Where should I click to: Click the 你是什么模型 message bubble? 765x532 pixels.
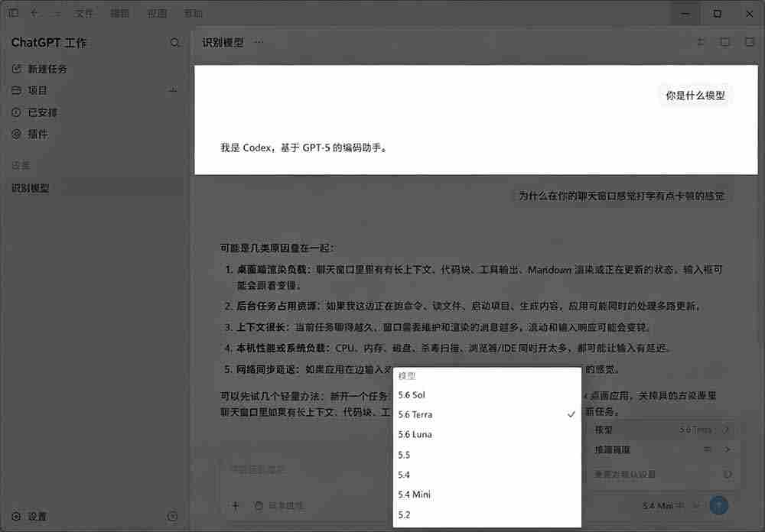point(695,96)
